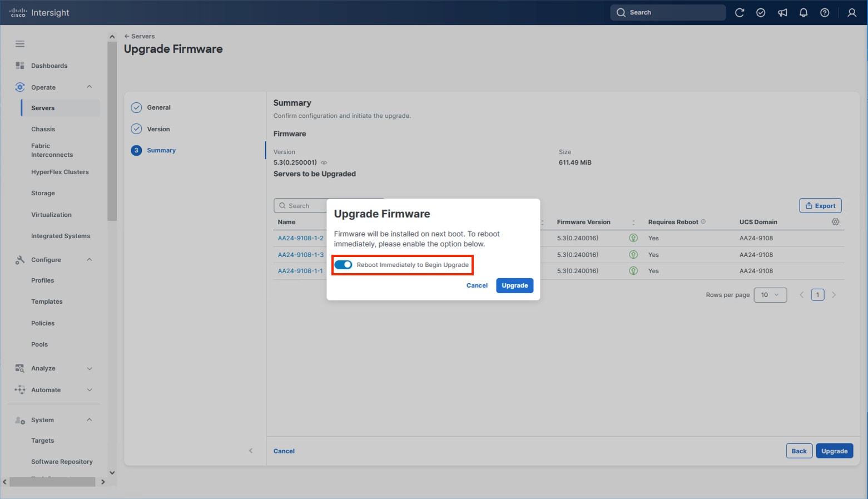Open server AA24-9108-1-2 link

coord(301,238)
